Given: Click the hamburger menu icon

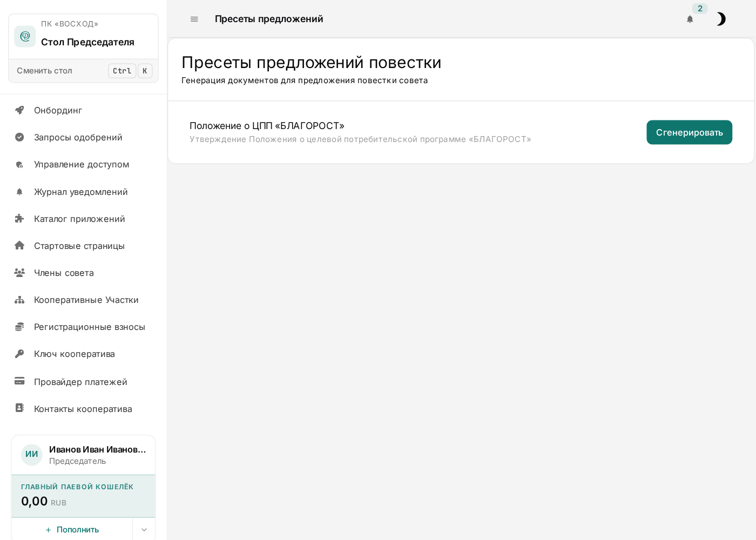Looking at the screenshot, I should pos(194,19).
